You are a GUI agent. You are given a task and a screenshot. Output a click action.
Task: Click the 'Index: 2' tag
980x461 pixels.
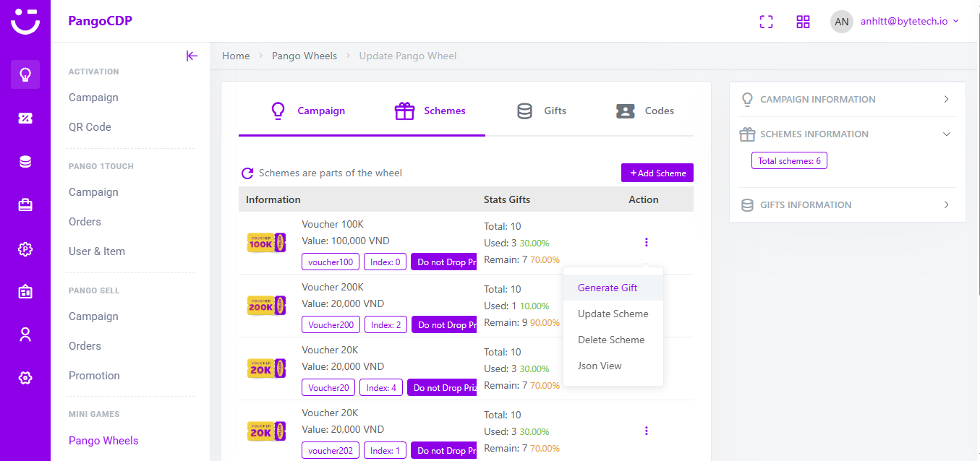click(385, 324)
